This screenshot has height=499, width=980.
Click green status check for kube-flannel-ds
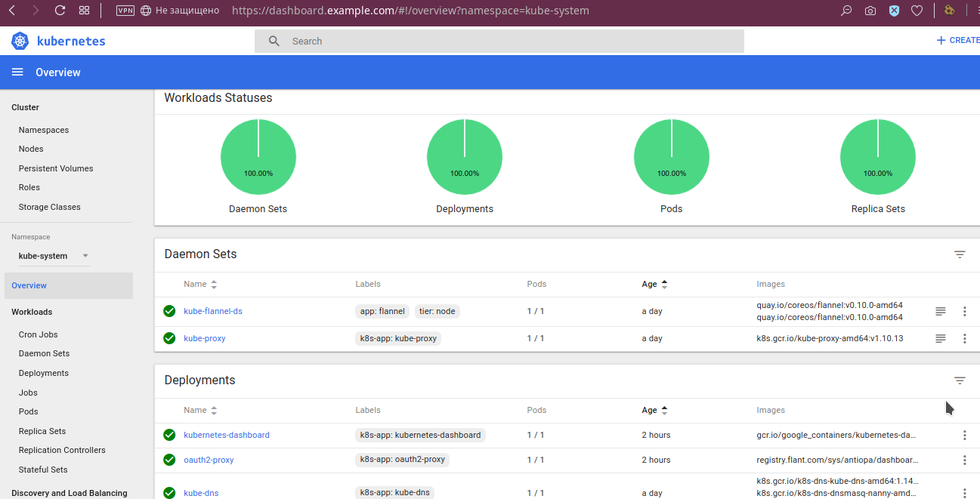[169, 311]
